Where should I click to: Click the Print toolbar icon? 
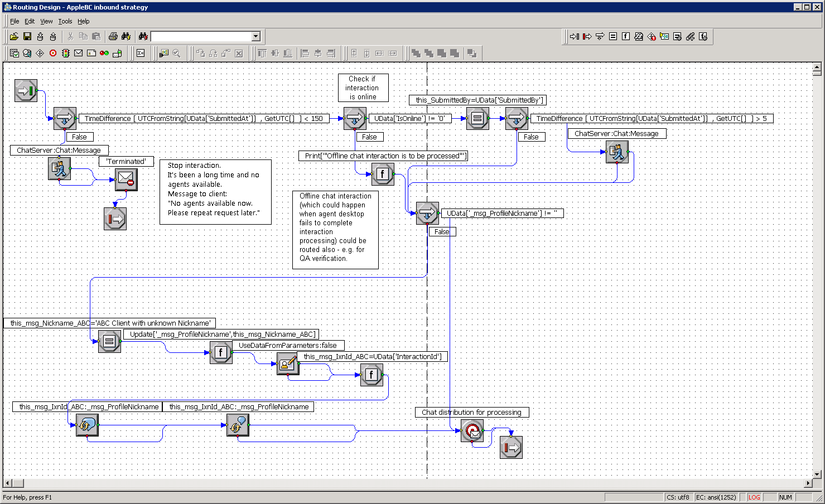[x=113, y=37]
